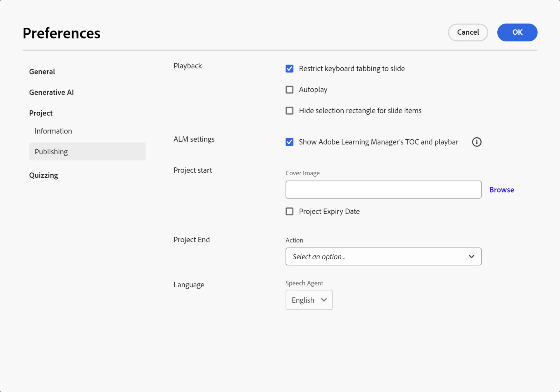
Task: Uncheck Restrict keyboard tabbing to slide
Action: pos(289,69)
